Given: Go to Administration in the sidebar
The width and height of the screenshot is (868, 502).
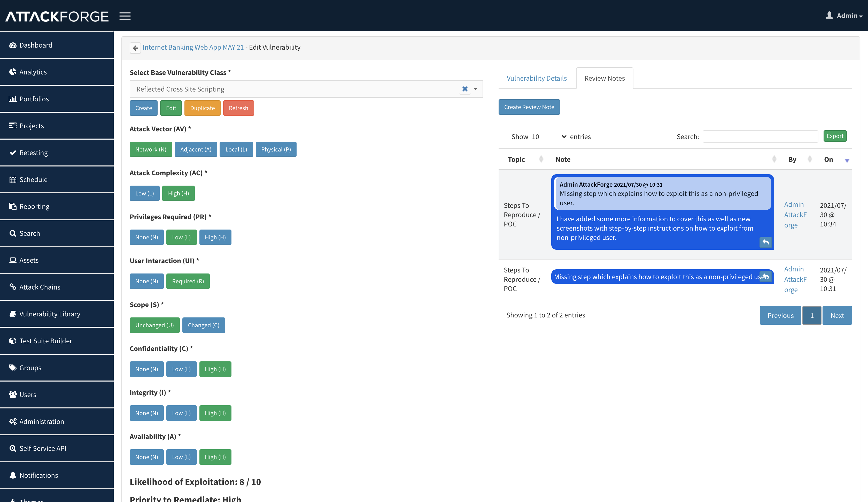Looking at the screenshot, I should coord(57,421).
